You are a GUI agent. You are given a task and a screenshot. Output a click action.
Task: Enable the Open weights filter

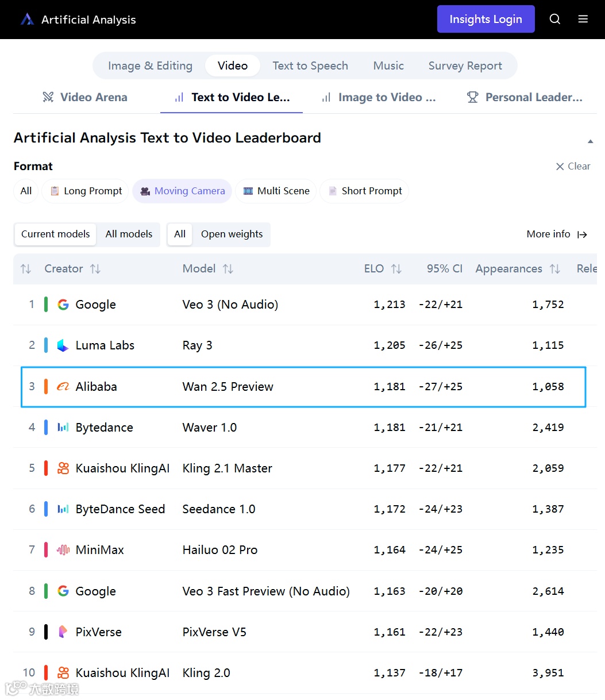click(232, 234)
